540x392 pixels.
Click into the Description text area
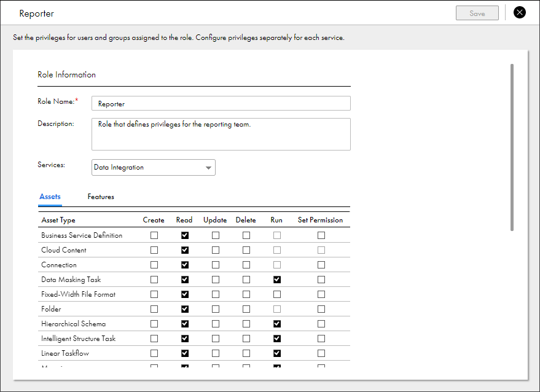tap(221, 135)
